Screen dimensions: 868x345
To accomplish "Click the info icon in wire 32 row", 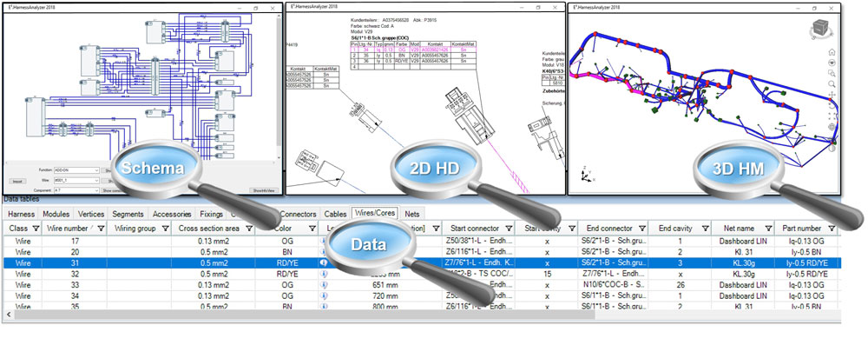I will (325, 274).
